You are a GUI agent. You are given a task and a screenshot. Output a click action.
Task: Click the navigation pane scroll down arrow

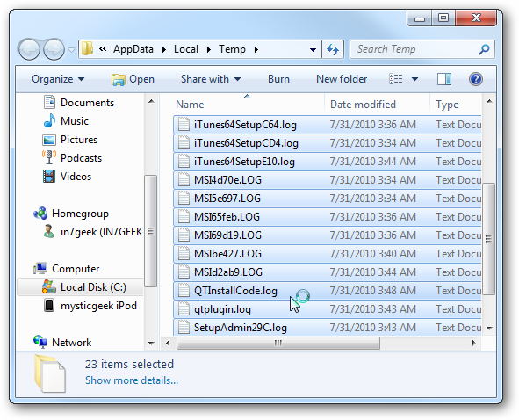click(151, 344)
